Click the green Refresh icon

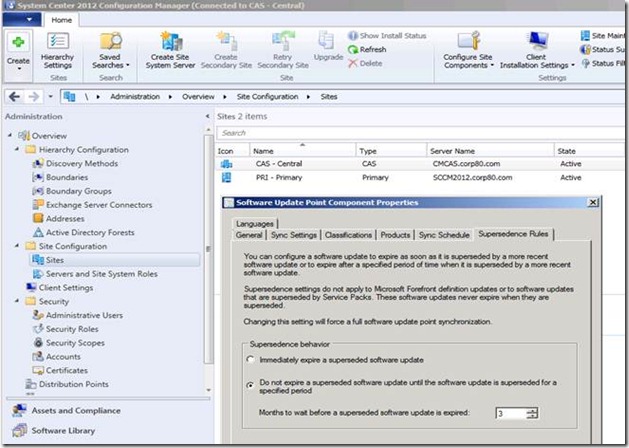click(353, 49)
